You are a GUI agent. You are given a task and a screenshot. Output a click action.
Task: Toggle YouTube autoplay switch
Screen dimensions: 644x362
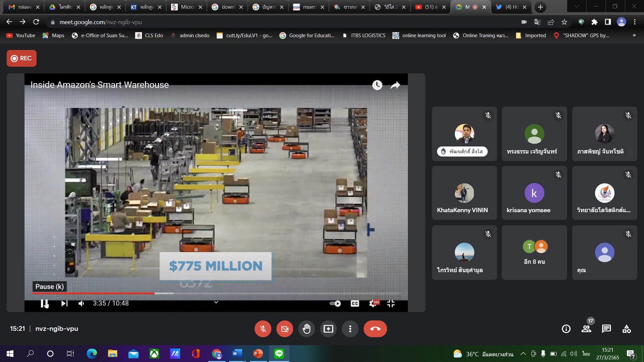[x=335, y=303]
